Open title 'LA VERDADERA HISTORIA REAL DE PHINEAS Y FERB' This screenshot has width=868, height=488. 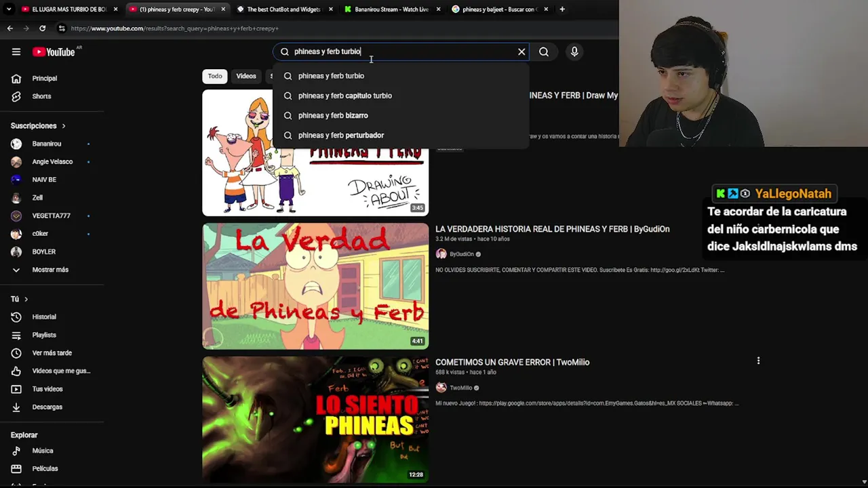tap(553, 229)
